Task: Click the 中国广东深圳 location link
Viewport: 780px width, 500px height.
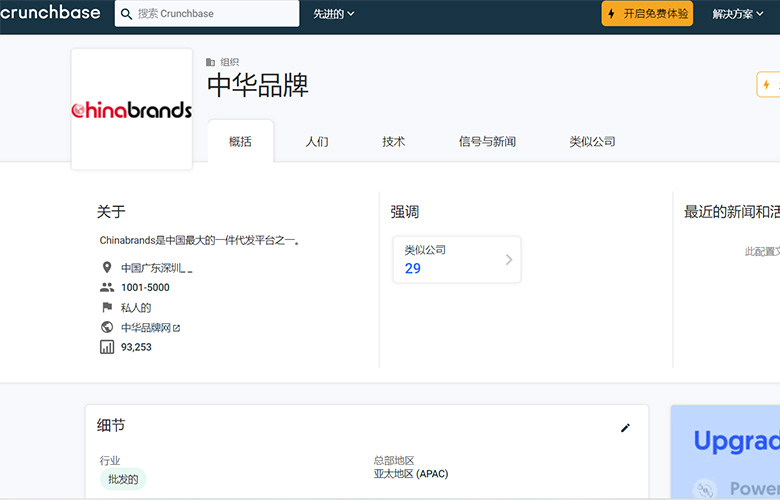Action: pos(157,268)
